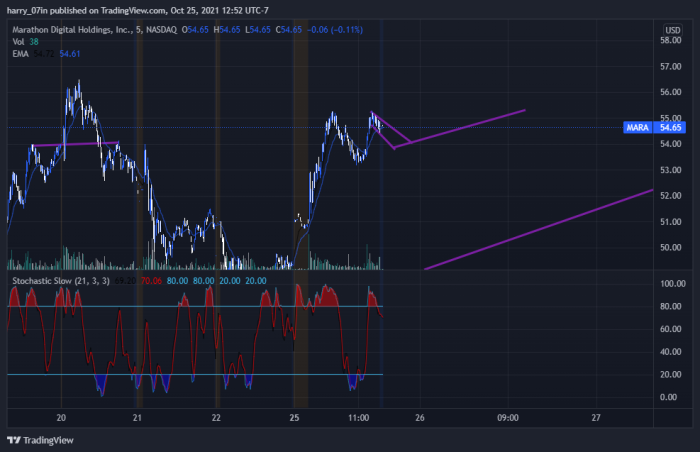Click the volume value 38
This screenshot has height=452, width=700.
click(34, 42)
